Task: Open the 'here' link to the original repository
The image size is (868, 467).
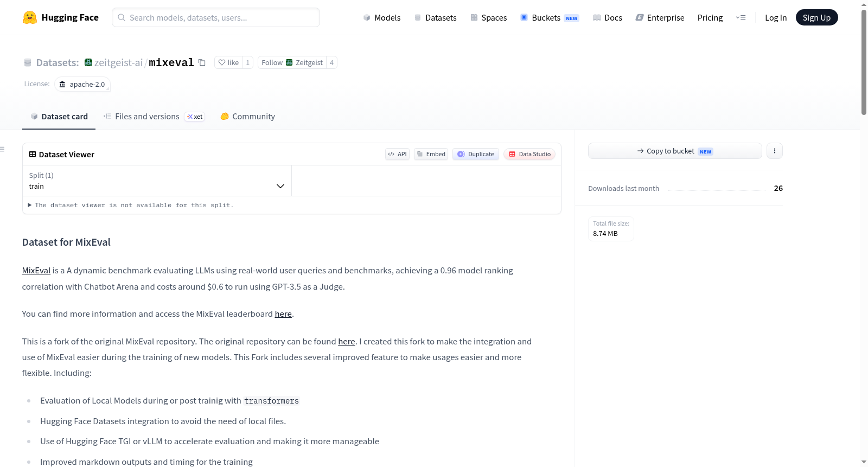Action: click(x=347, y=341)
